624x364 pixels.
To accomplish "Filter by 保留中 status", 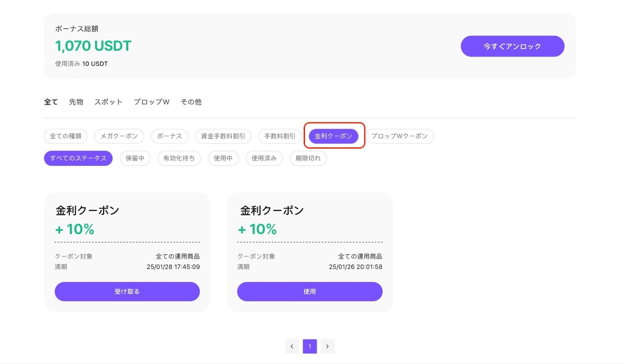I will [135, 158].
